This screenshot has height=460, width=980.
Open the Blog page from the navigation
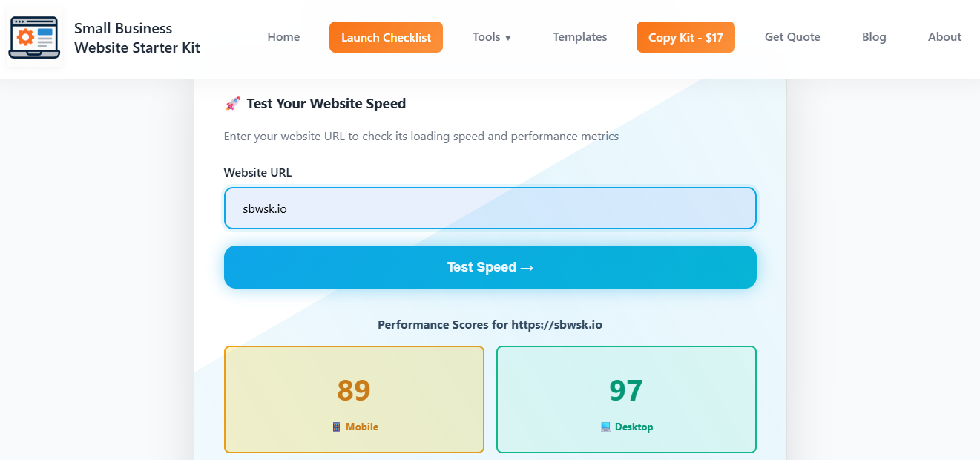pyautogui.click(x=874, y=36)
